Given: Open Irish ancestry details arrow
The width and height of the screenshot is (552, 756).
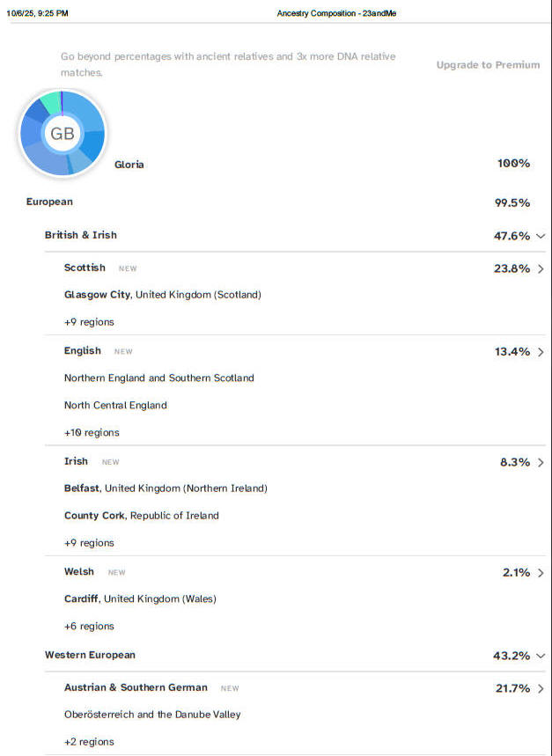Looking at the screenshot, I should point(540,462).
